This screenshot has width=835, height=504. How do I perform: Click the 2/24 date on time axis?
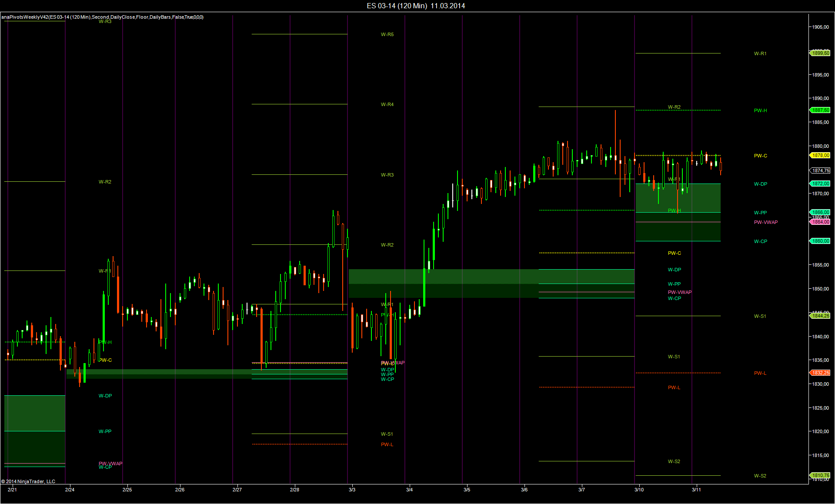[x=70, y=490]
